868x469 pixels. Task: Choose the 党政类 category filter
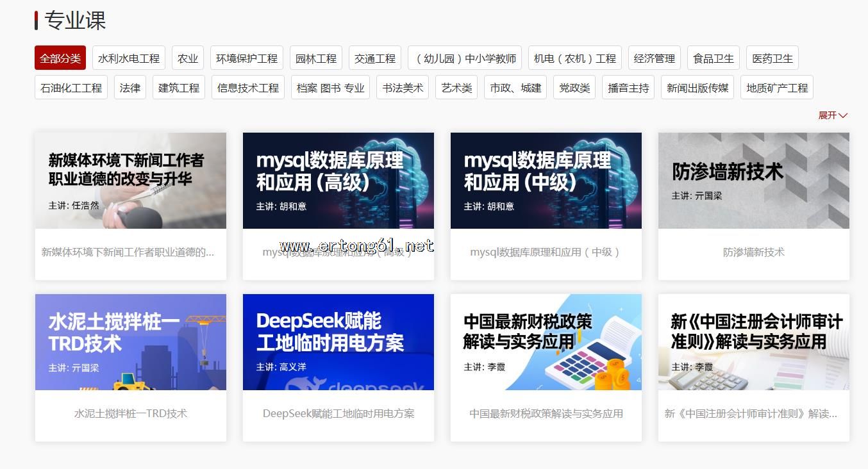click(x=574, y=88)
